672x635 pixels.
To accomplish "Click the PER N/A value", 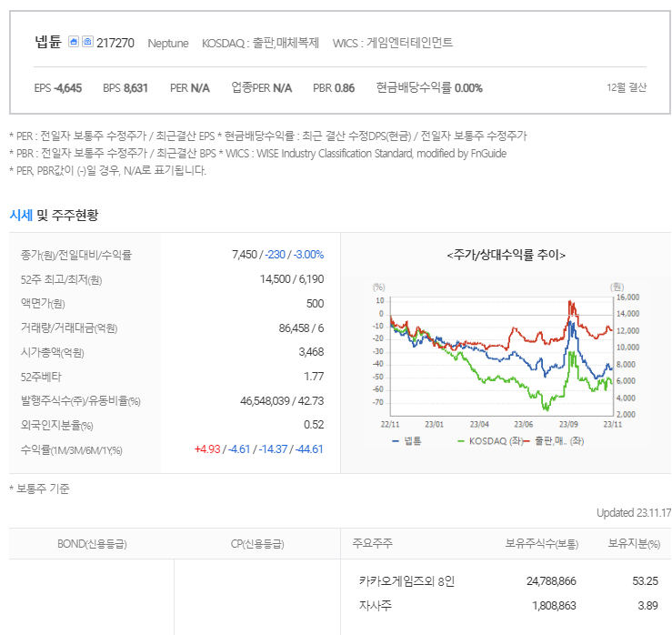I will tap(190, 88).
